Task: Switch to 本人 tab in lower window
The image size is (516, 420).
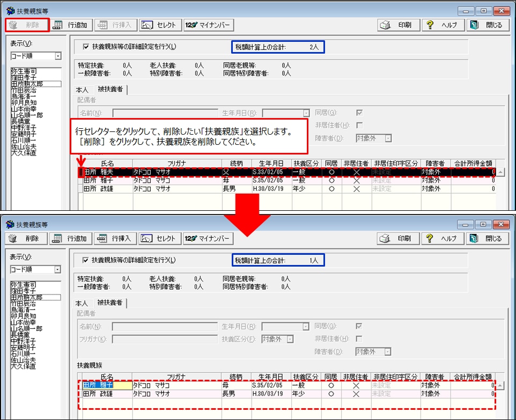Action: tap(82, 303)
